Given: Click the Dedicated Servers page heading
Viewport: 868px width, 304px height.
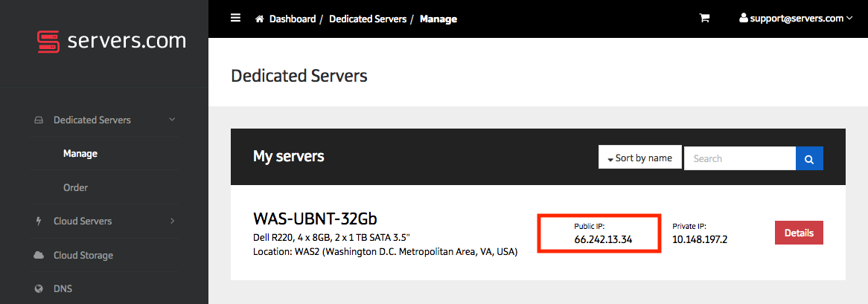Looking at the screenshot, I should [299, 76].
